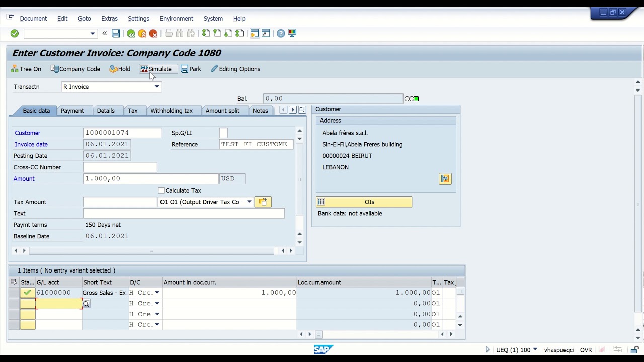Toggle the Calculate Tax checkbox

coord(161,190)
